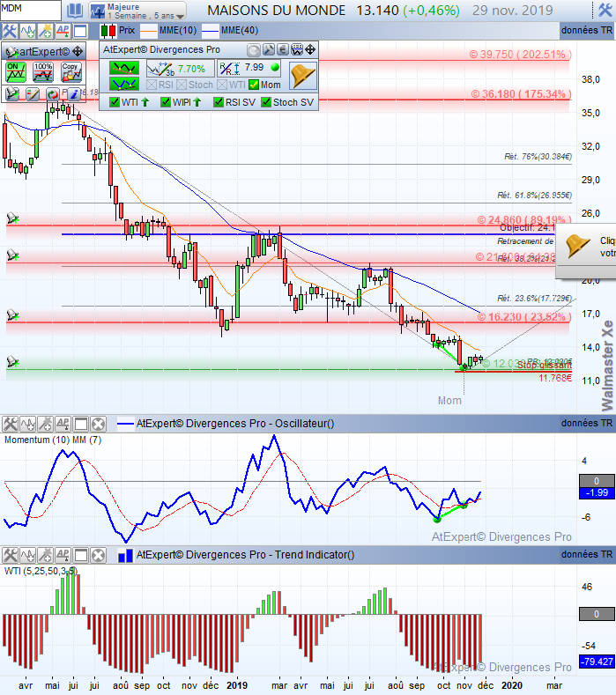The width and height of the screenshot is (616, 695).
Task: Uncheck the RSI SV checkbox
Action: point(219,102)
